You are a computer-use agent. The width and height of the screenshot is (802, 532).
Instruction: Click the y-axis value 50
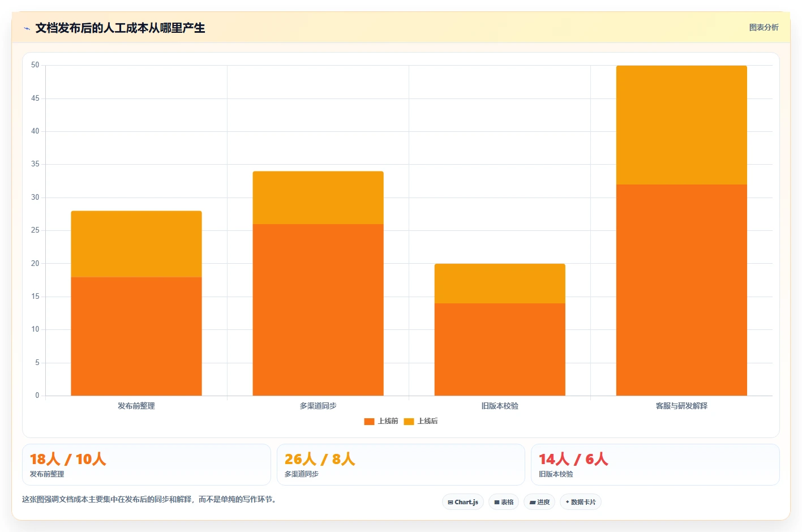35,65
